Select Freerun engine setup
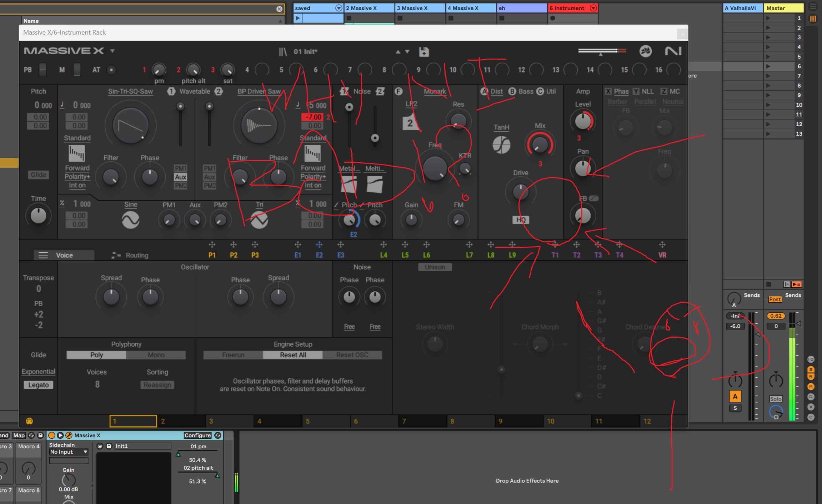Image resolution: width=822 pixels, height=504 pixels. click(x=233, y=355)
